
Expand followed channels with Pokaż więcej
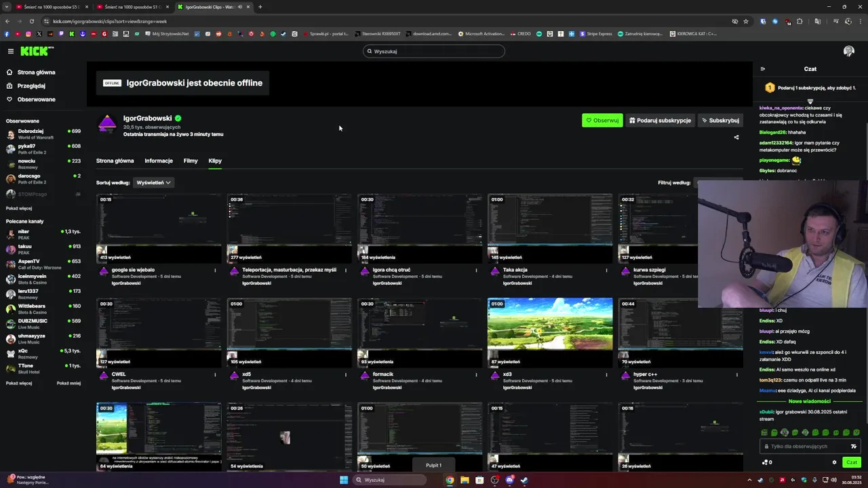pyautogui.click(x=19, y=208)
